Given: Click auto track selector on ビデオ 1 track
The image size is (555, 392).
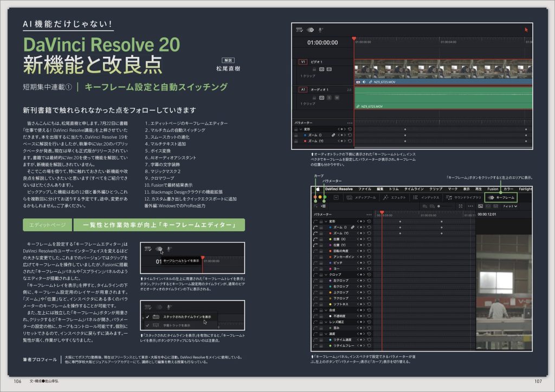Looking at the screenshot, I should tap(322, 69).
